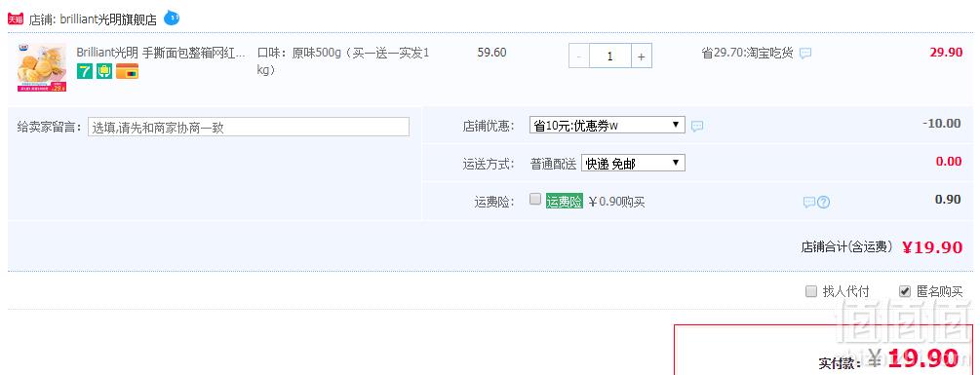Image resolution: width=980 pixels, height=375 pixels.
Task: Click the 0.00 shipping fee amount
Action: pyautogui.click(x=949, y=162)
